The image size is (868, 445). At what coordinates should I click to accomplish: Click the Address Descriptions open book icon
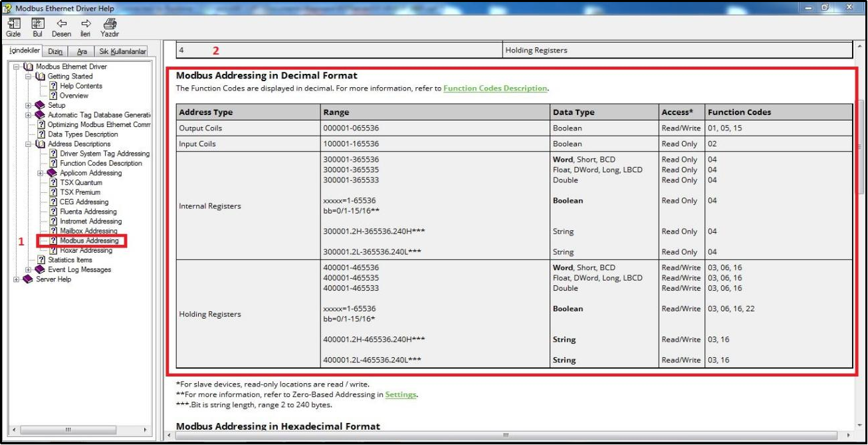click(40, 144)
